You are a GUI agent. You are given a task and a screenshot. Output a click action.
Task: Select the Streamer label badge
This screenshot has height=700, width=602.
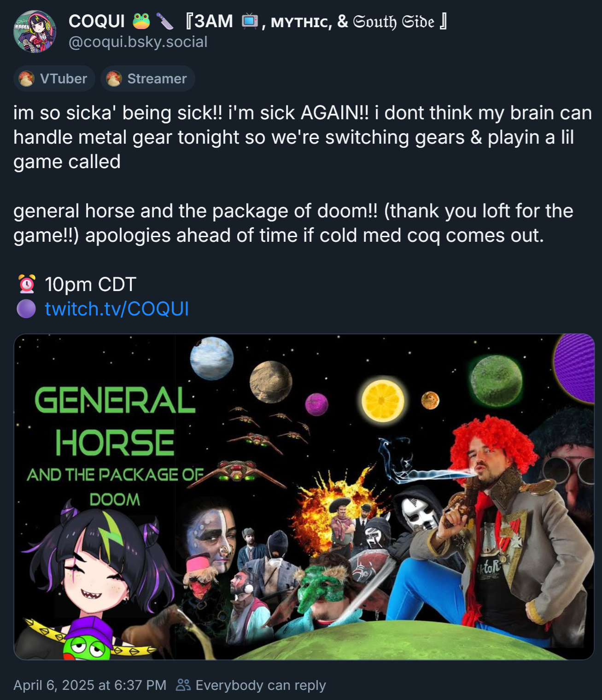pos(148,79)
